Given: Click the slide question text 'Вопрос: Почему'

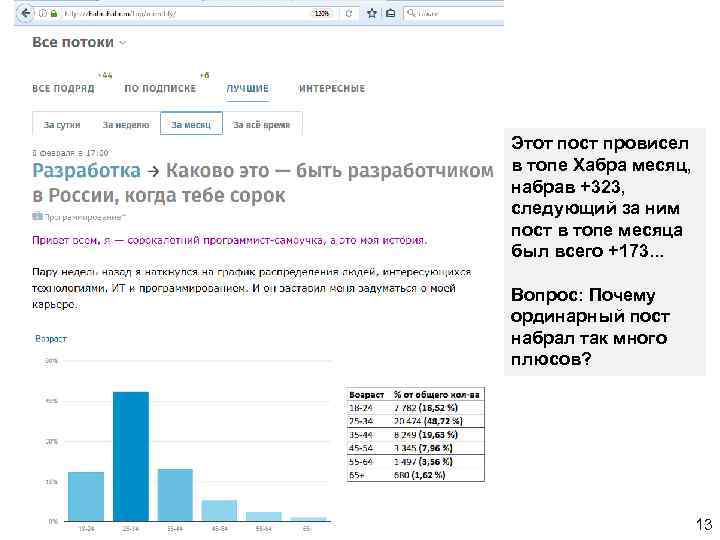Looking at the screenshot, I should point(583,295).
